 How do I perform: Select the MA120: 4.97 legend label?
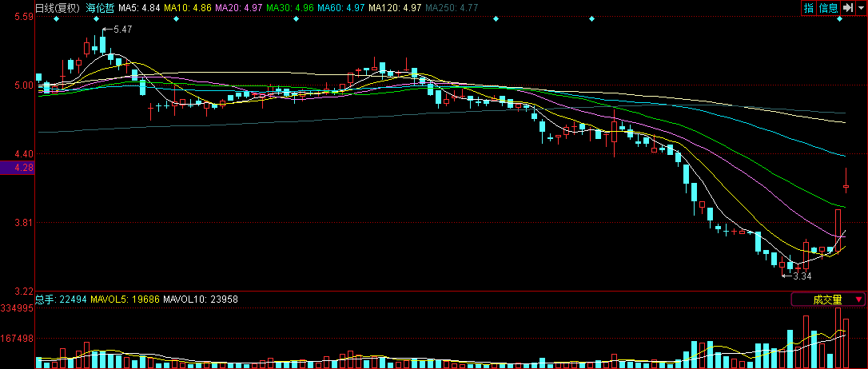[x=395, y=8]
